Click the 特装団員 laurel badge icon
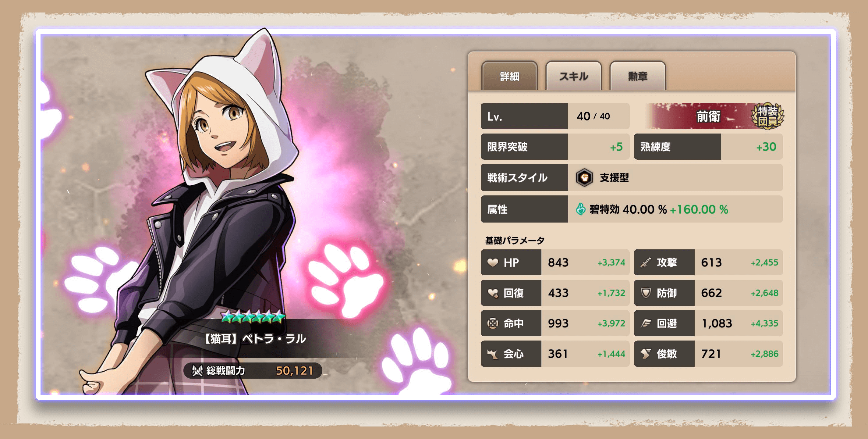 [768, 116]
